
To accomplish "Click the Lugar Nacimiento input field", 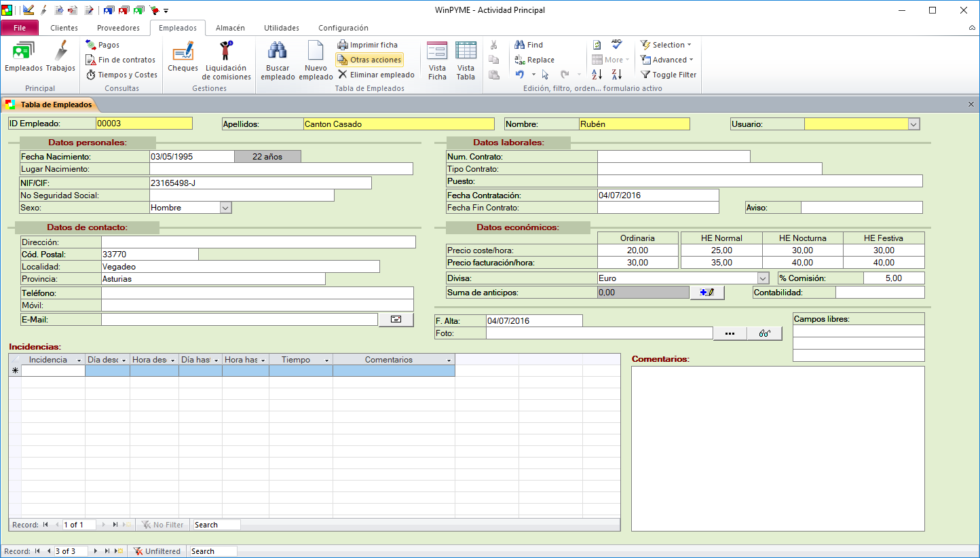I will [x=281, y=168].
